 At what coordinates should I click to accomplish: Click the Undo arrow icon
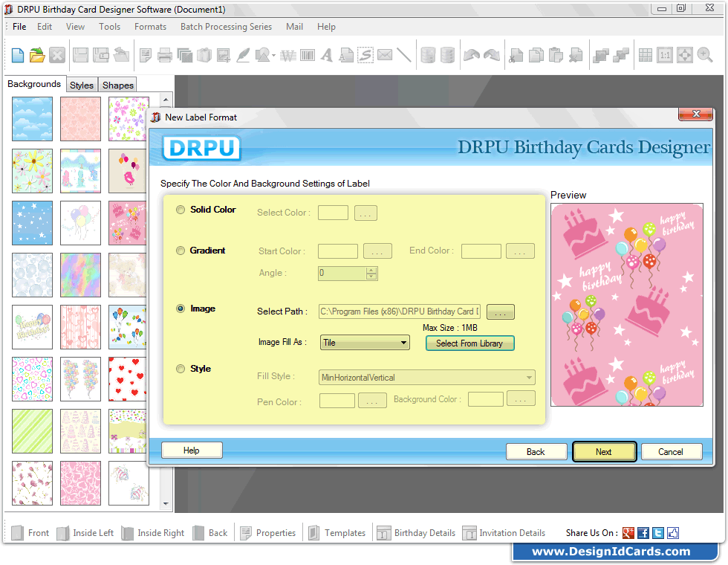tap(472, 55)
